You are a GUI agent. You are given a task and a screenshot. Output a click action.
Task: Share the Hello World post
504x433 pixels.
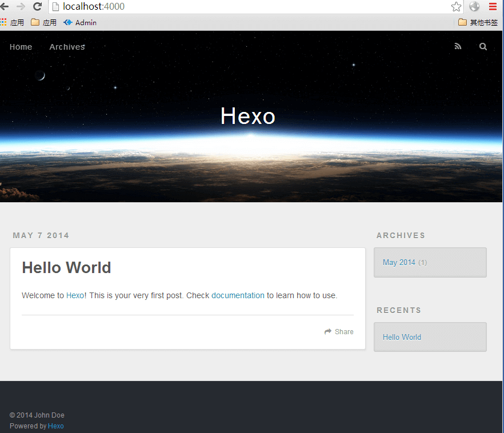[339, 332]
